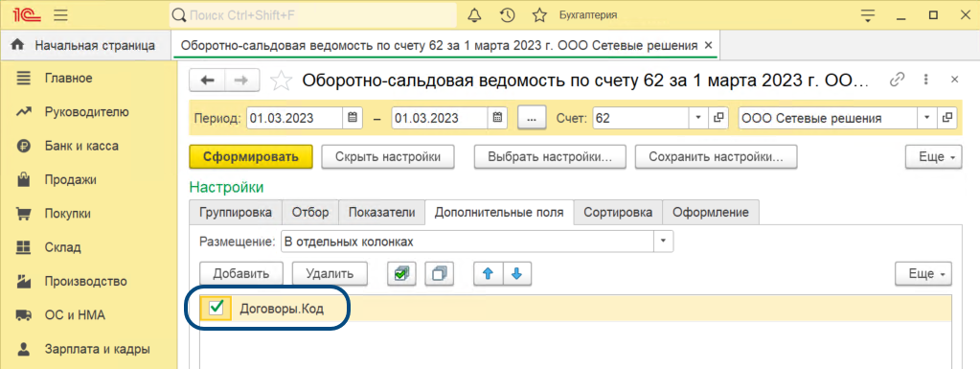Switch to the Группировка tab

pyautogui.click(x=236, y=212)
